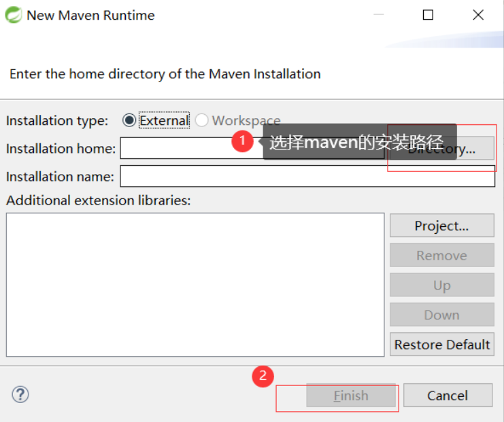
Task: Click the Cancel button
Action: 448,395
